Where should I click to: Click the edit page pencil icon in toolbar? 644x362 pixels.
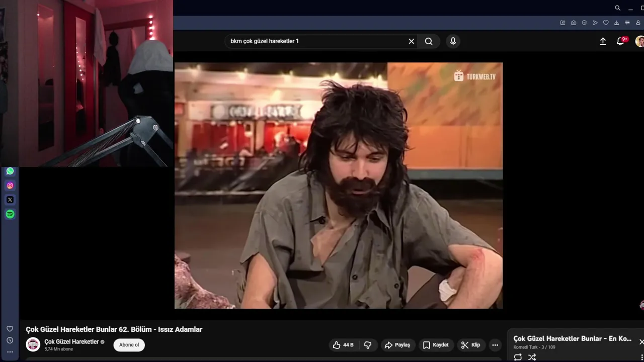(x=562, y=23)
